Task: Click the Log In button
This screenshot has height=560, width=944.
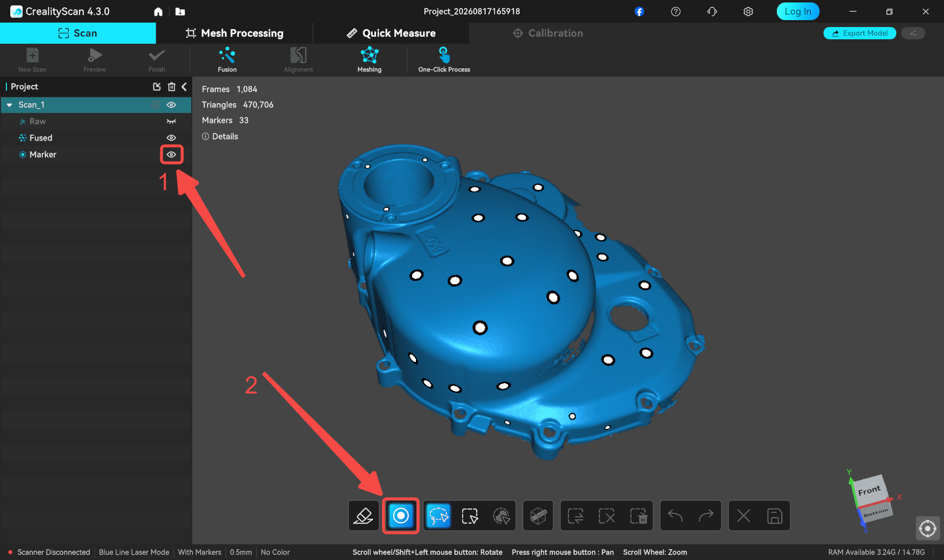Action: coord(797,11)
